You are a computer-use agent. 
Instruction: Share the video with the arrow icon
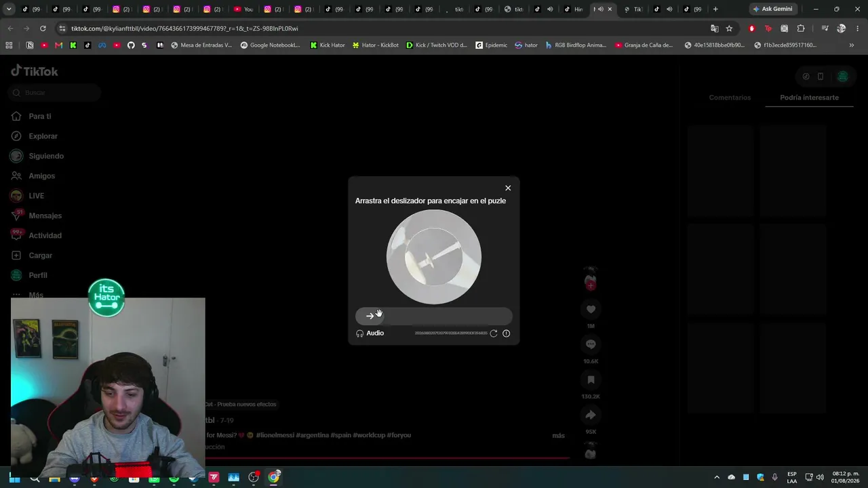591,415
